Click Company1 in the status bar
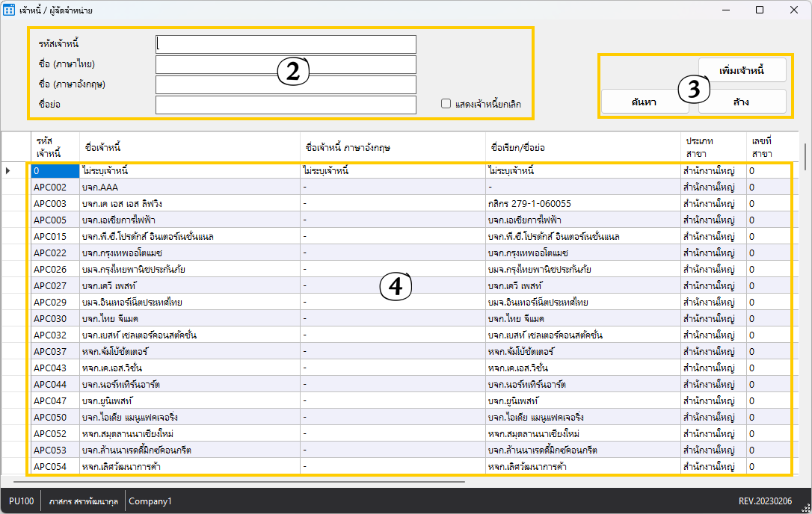 150,501
